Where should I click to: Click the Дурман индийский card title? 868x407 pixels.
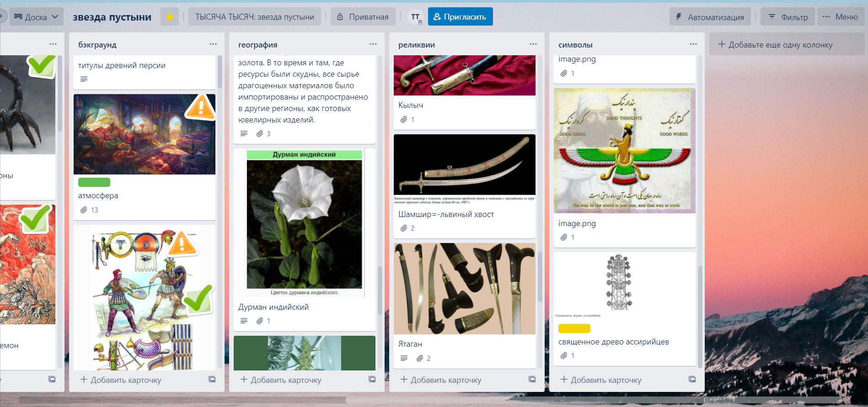tap(273, 307)
